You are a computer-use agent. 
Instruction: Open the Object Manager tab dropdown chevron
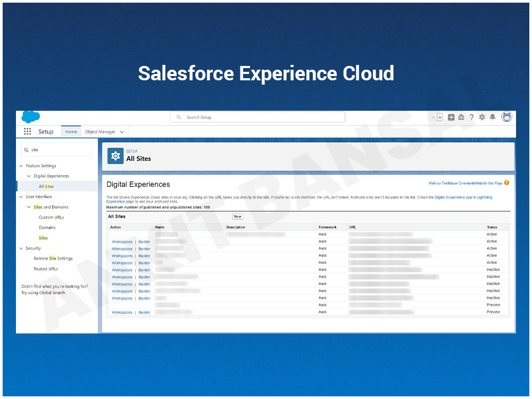[122, 132]
